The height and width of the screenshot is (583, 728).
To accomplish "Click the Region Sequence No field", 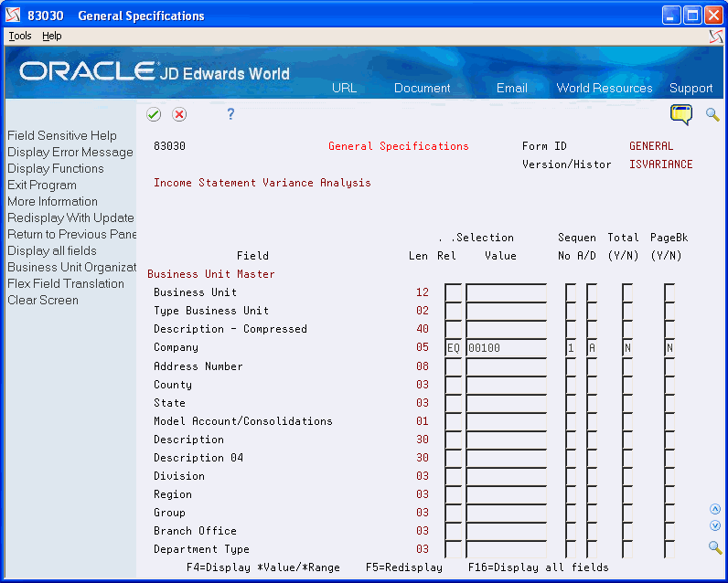I will point(571,494).
